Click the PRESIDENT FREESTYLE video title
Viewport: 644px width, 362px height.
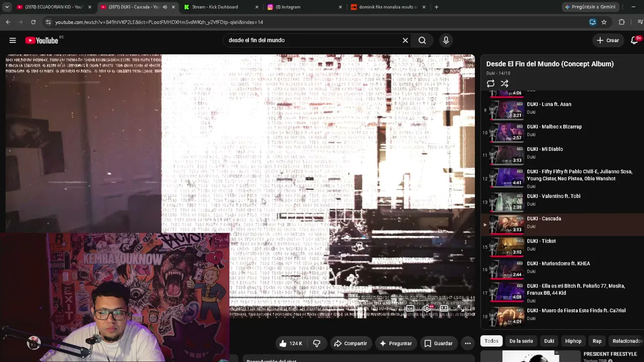(610, 354)
